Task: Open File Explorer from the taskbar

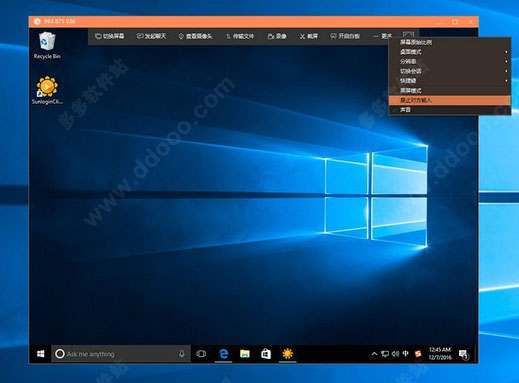Action: point(245,354)
